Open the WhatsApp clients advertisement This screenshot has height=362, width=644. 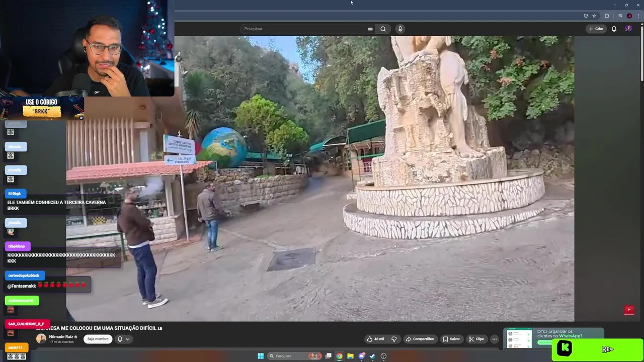pos(553,338)
